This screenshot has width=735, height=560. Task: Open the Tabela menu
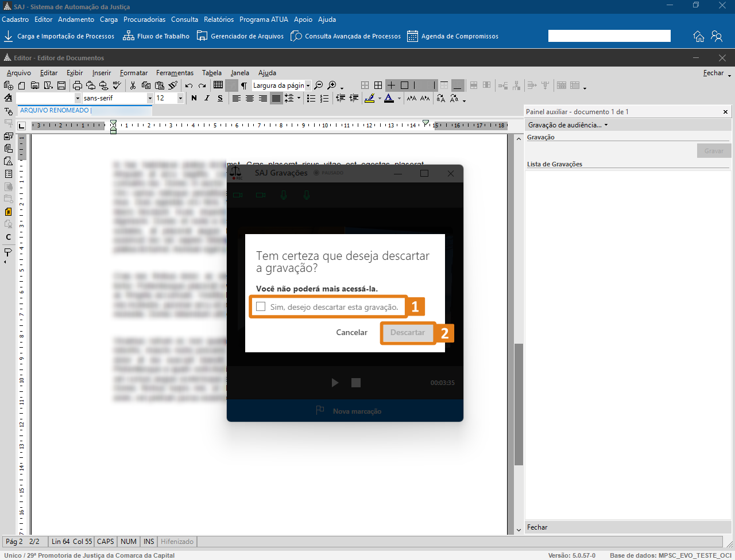click(x=211, y=73)
